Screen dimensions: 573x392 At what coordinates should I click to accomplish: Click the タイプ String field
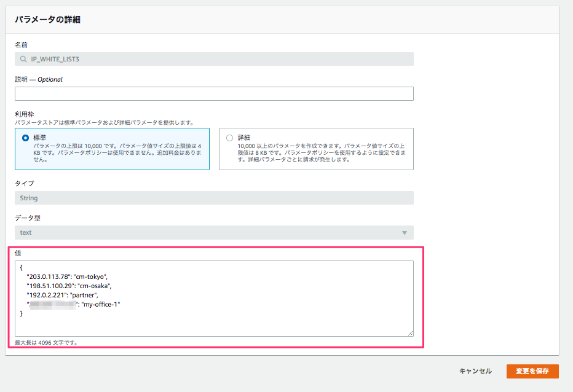pos(214,198)
